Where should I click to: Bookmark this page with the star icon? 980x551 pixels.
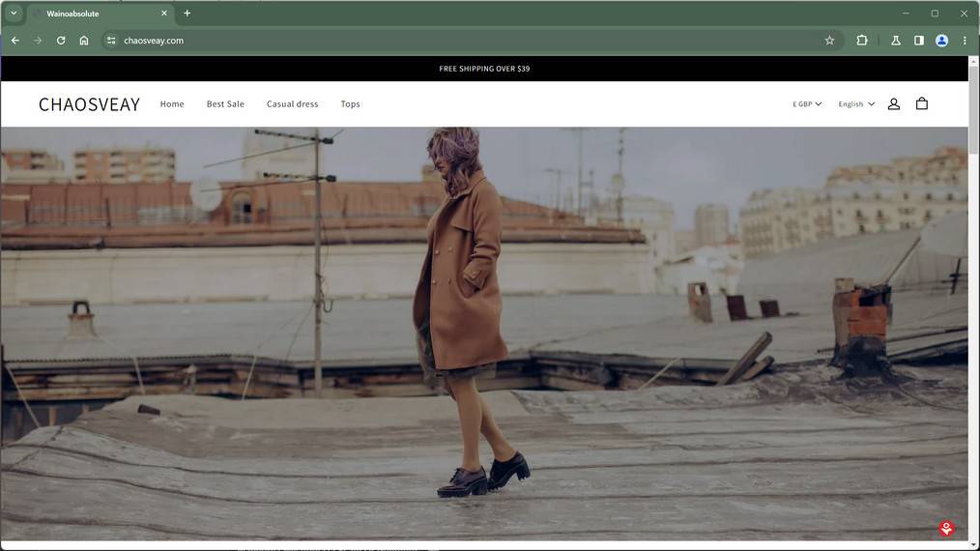point(829,41)
